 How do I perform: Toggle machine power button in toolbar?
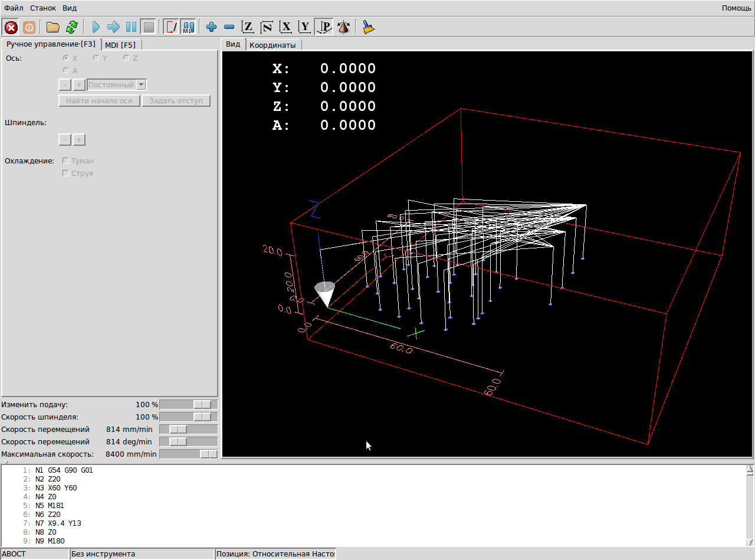click(29, 27)
